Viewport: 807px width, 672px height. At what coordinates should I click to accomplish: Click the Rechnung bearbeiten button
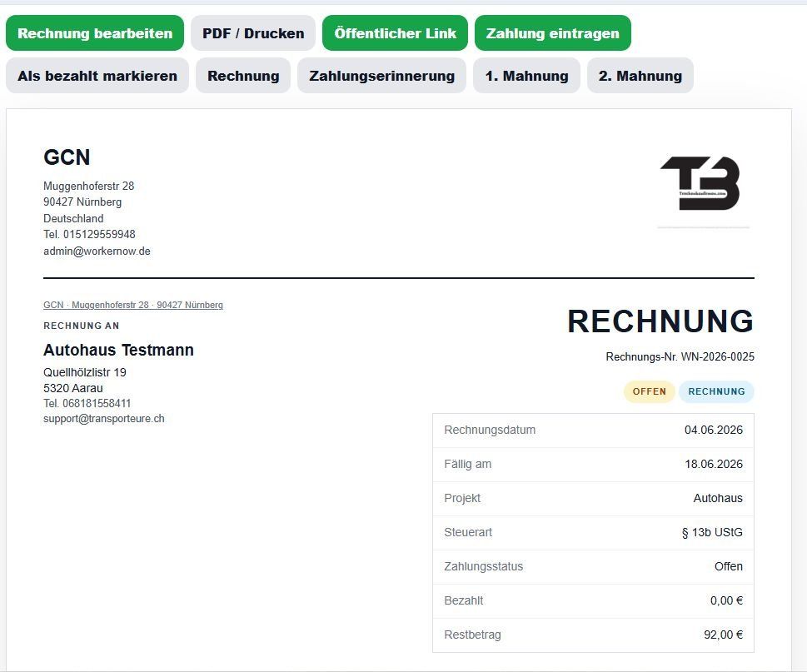point(95,33)
